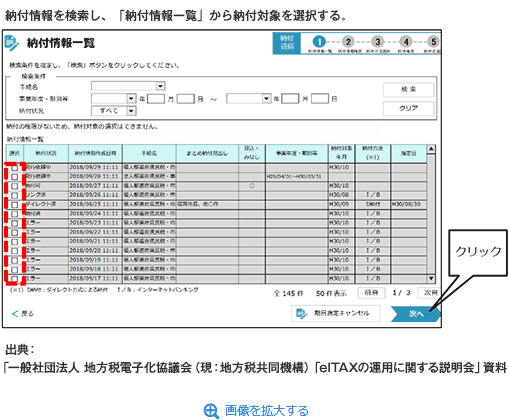Click the クリア button
Viewport: 510px width, 420px height.
point(409,108)
